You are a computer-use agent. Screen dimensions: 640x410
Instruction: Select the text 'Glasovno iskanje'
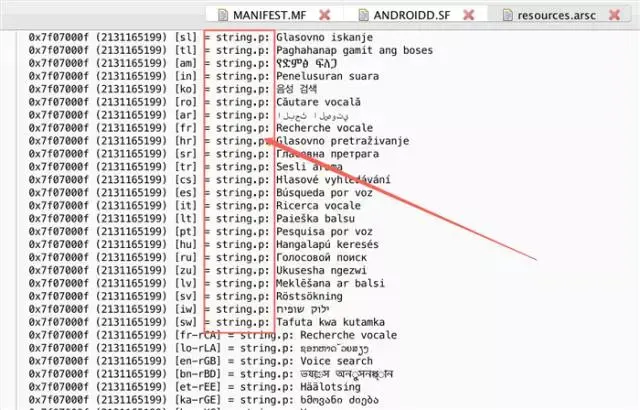(324, 38)
